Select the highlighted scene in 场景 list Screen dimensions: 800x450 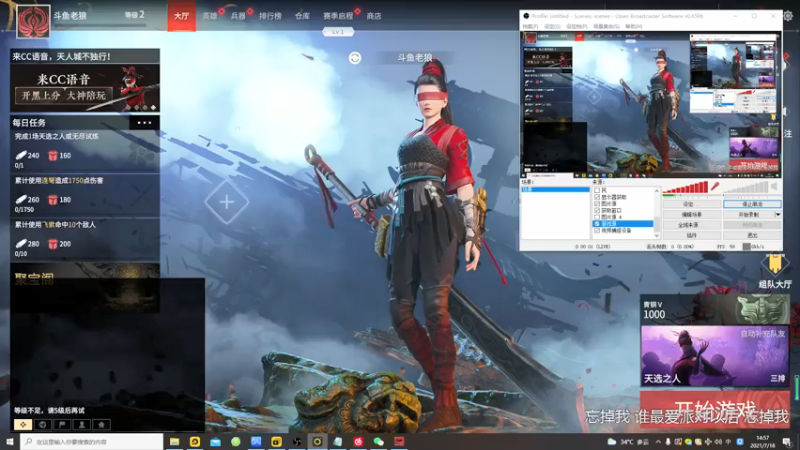pos(555,189)
